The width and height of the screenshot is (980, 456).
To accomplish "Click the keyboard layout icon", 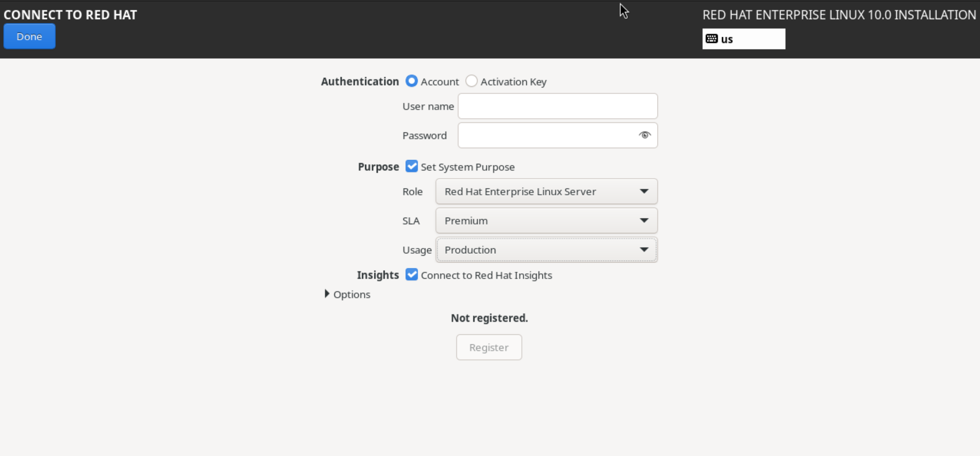I will click(711, 39).
